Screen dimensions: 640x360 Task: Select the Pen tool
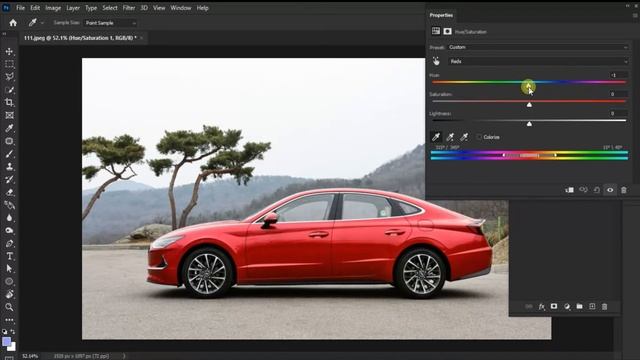click(9, 244)
